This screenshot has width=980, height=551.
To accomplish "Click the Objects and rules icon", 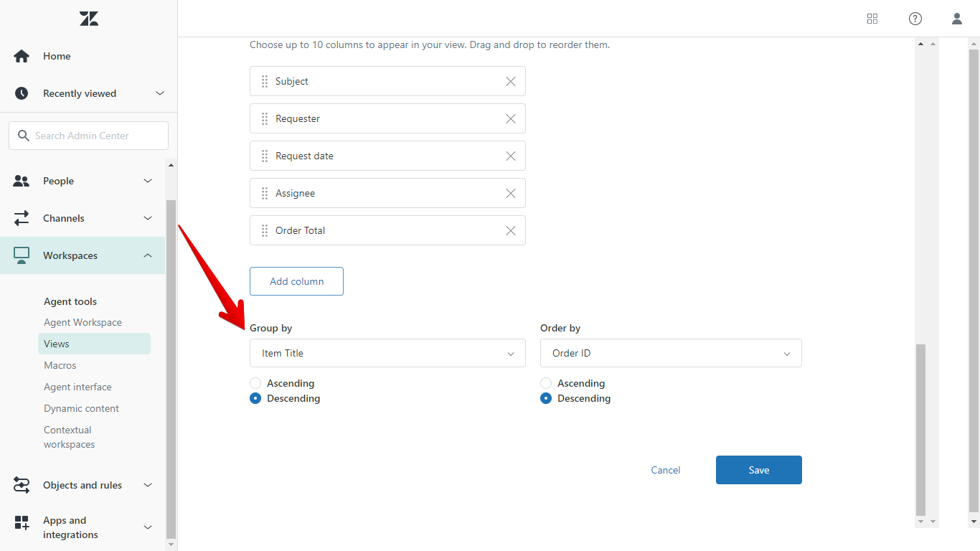I will point(22,485).
